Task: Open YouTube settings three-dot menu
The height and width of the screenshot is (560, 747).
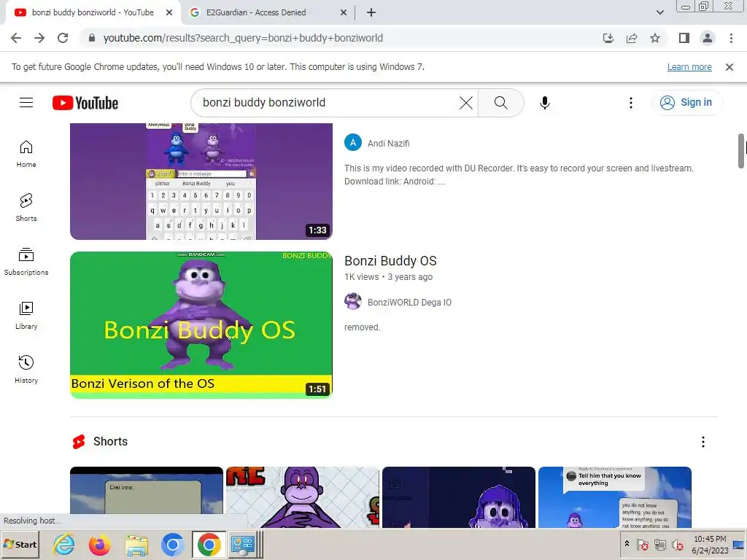Action: [x=631, y=102]
